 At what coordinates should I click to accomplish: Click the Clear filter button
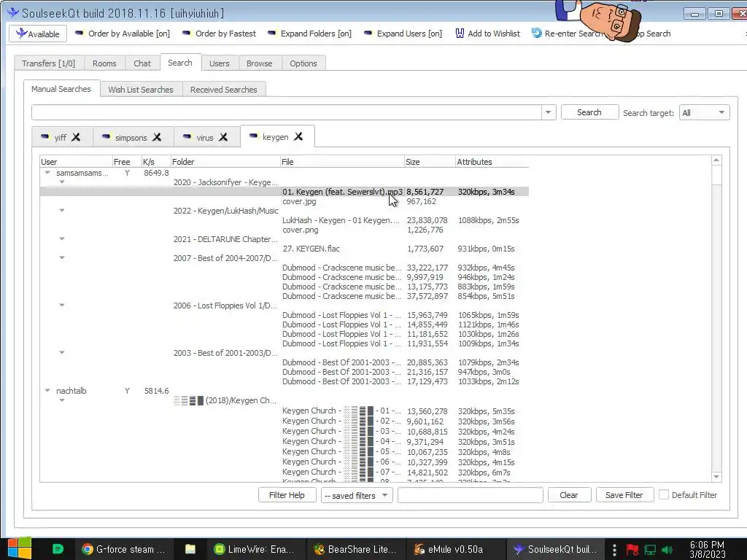(x=569, y=495)
